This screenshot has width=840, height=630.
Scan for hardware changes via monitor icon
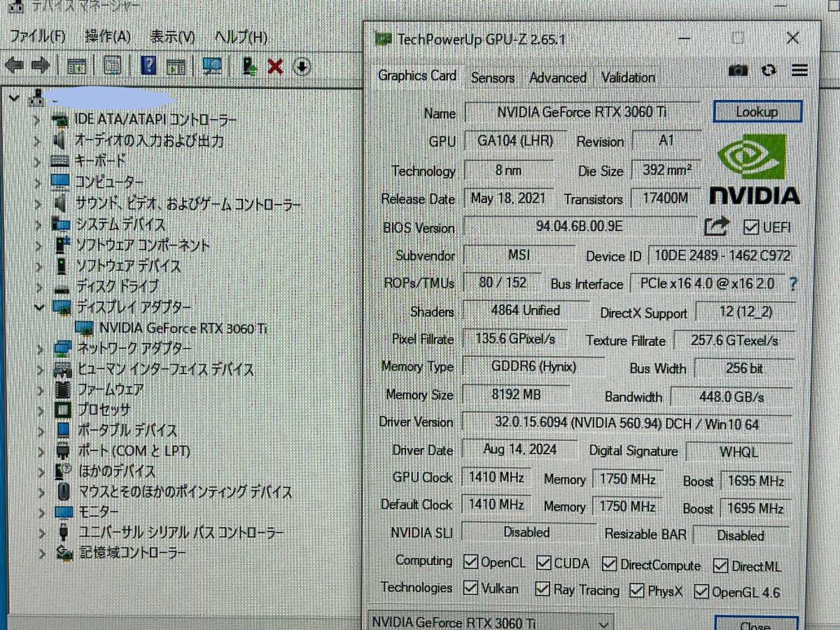click(212, 66)
